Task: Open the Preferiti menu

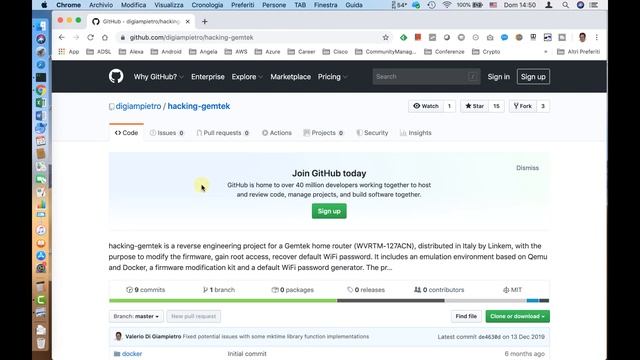Action: 242,5
